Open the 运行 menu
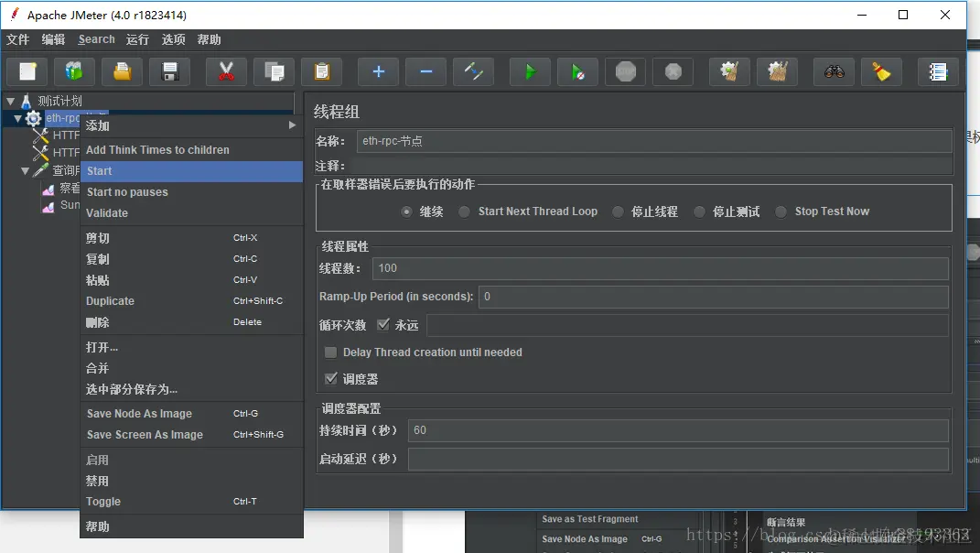Viewport: 980px width, 553px height. click(137, 39)
